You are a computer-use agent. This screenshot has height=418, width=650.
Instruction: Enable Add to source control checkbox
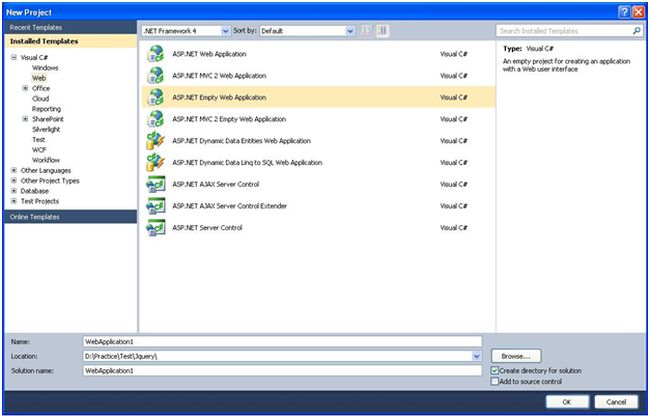[x=495, y=381]
